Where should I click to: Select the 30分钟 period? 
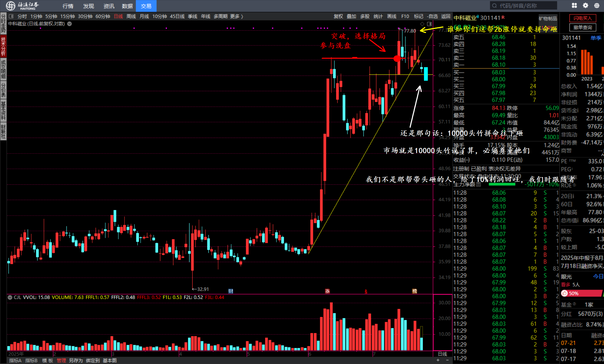(85, 16)
